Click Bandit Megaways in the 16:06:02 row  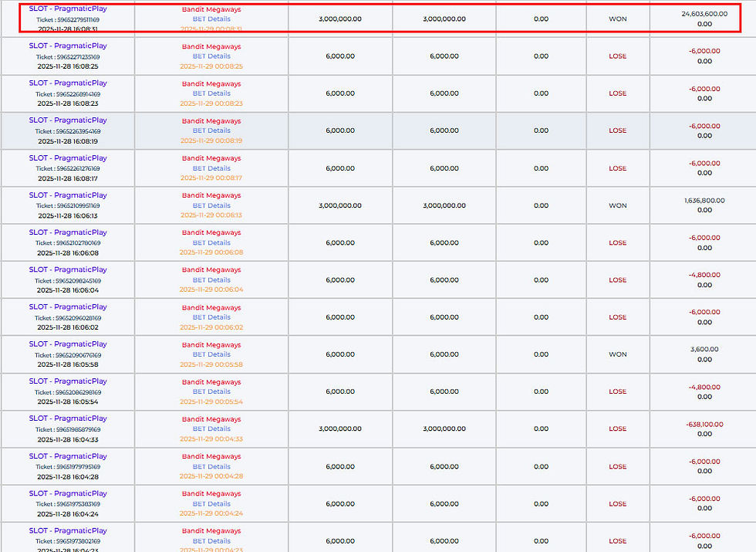click(211, 307)
